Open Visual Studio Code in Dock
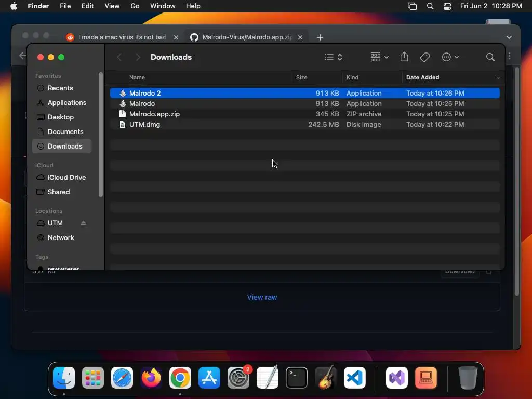532x399 pixels. pyautogui.click(x=355, y=378)
